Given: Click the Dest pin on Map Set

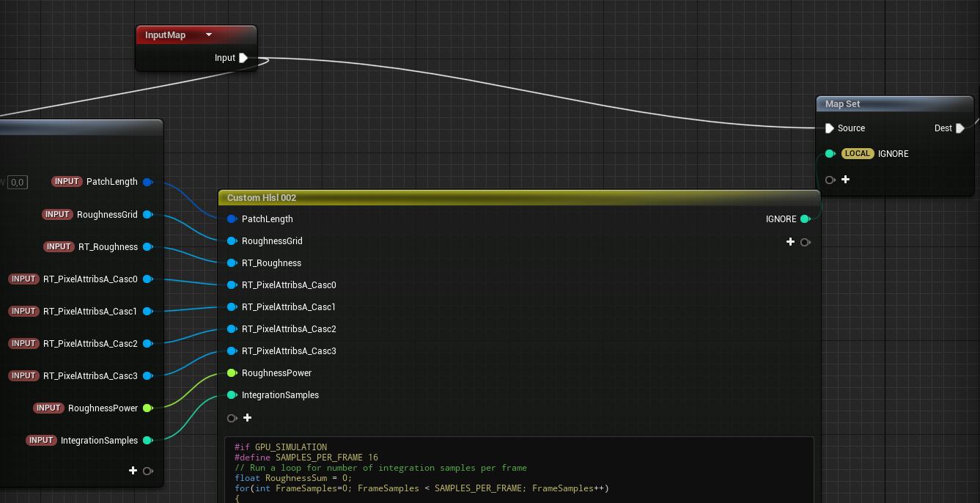Looking at the screenshot, I should tap(959, 128).
